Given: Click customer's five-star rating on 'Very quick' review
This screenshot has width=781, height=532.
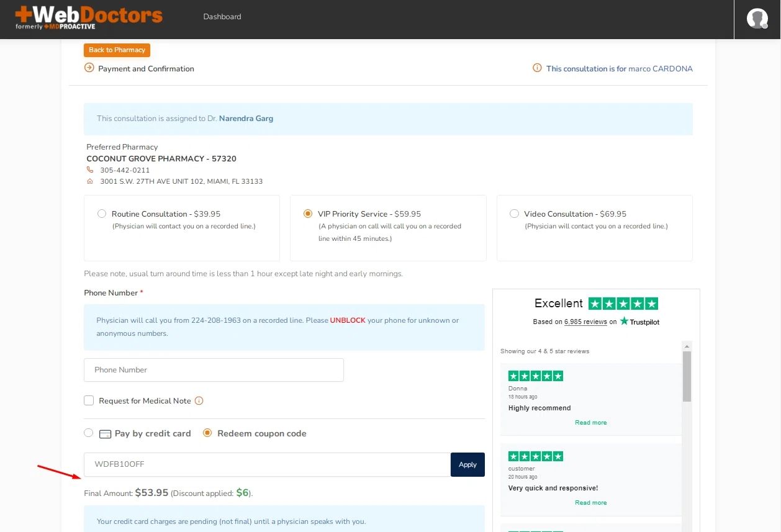Looking at the screenshot, I should click(536, 456).
